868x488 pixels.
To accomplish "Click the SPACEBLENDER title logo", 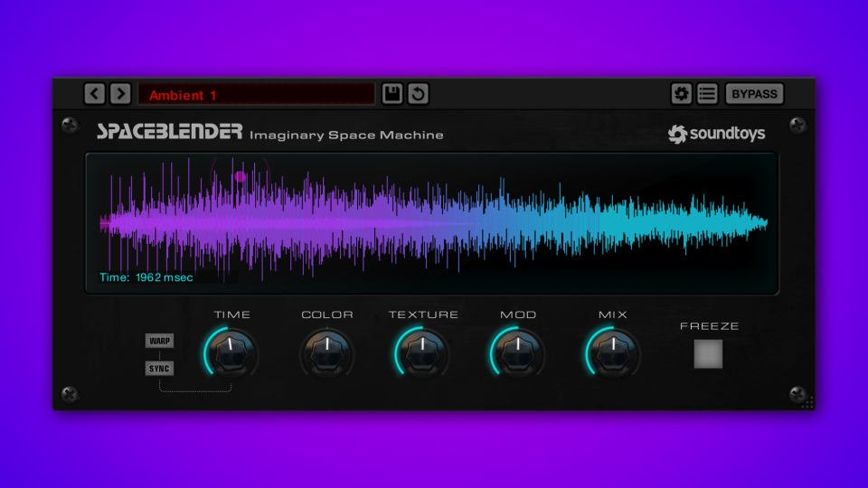I will coord(169,132).
